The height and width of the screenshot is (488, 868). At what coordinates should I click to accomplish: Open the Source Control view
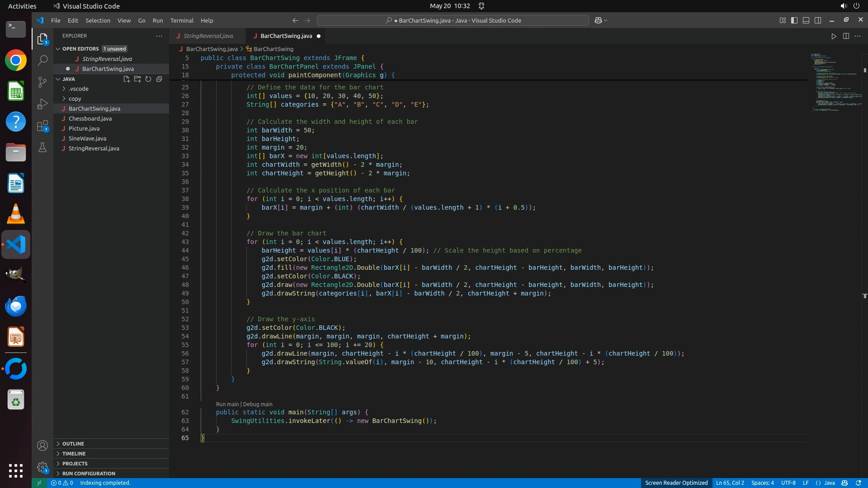[42, 82]
